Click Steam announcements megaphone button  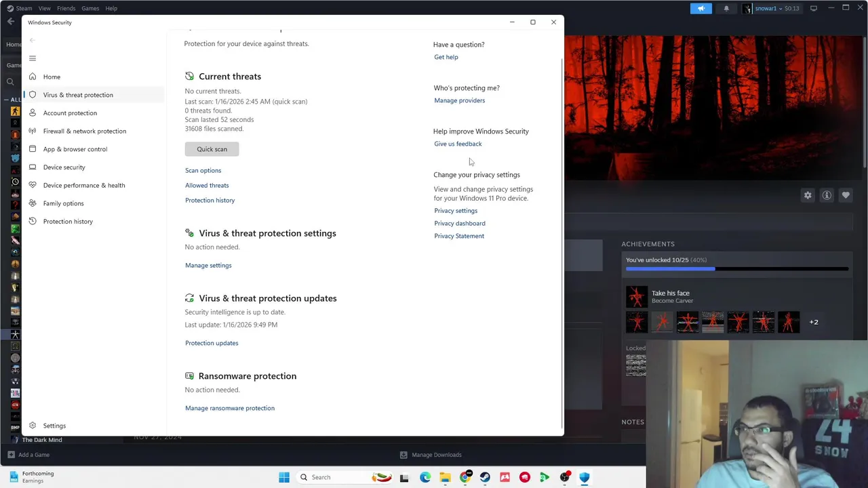click(701, 8)
